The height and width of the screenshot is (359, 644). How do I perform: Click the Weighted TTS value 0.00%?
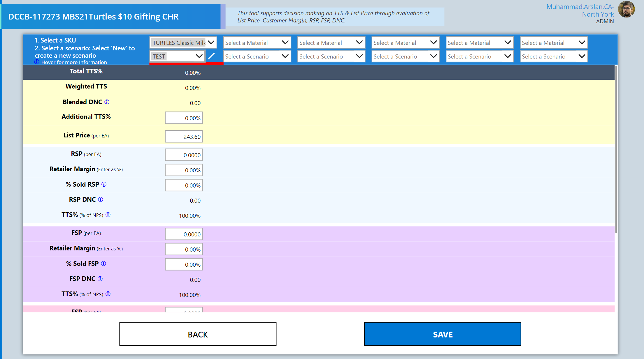tap(193, 88)
